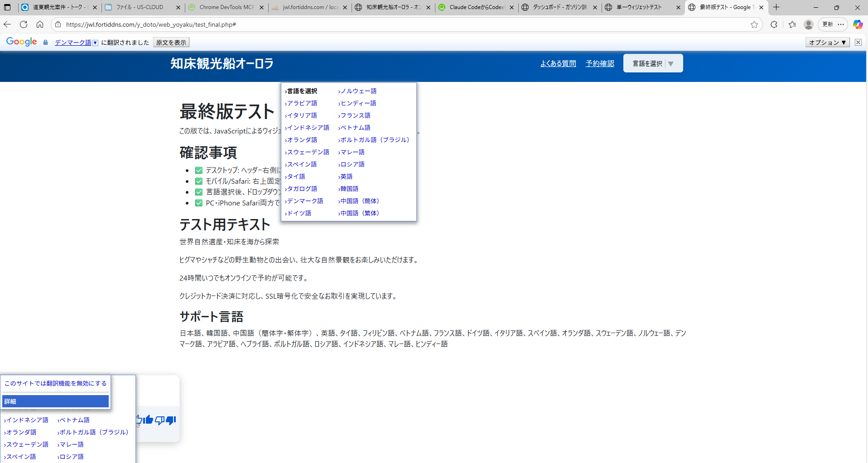
Task: Open the オプション dropdown in the translate bar
Action: 827,43
